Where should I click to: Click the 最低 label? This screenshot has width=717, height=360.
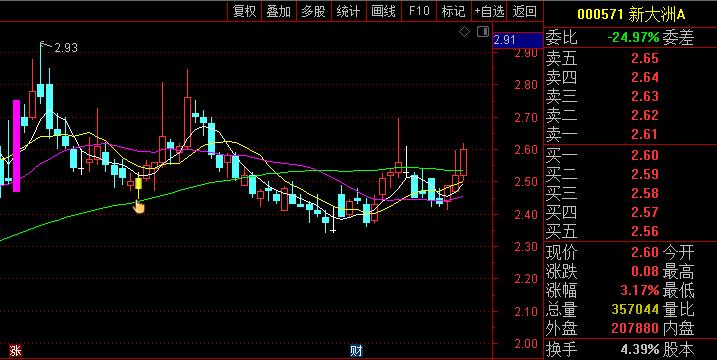click(679, 290)
